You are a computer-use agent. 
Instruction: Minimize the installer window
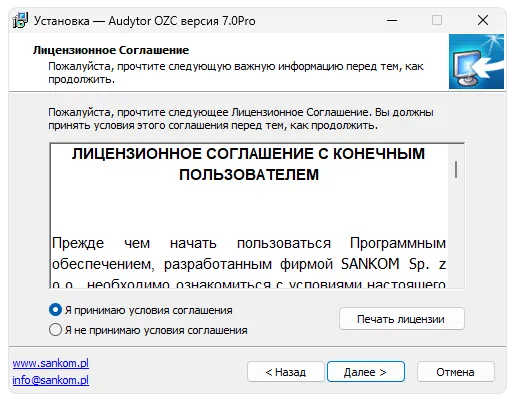(x=392, y=21)
